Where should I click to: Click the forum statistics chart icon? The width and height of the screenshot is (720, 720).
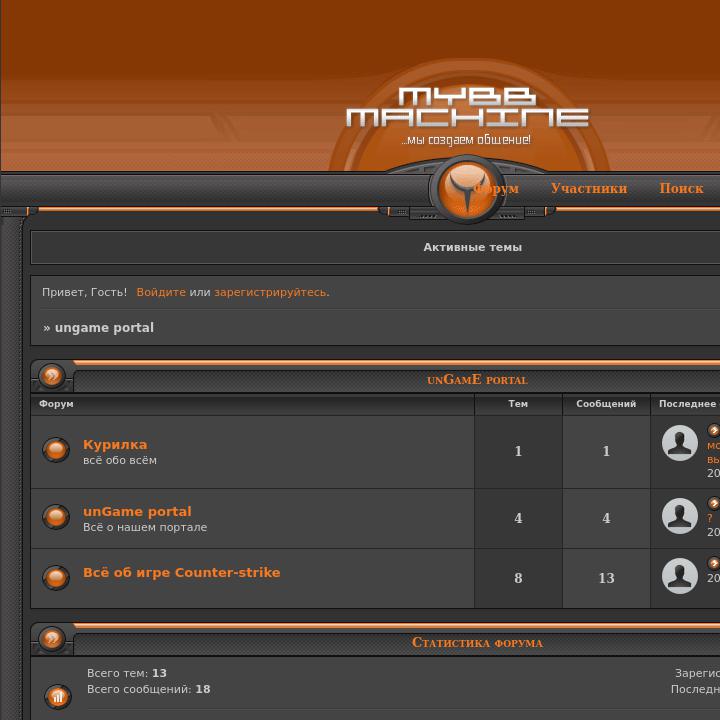pos(58,697)
